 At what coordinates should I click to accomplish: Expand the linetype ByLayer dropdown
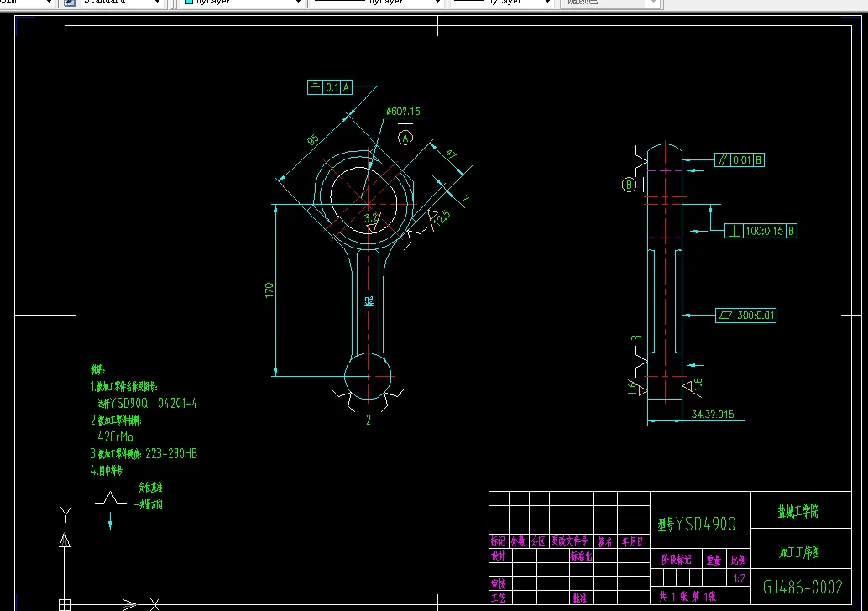pos(377,3)
